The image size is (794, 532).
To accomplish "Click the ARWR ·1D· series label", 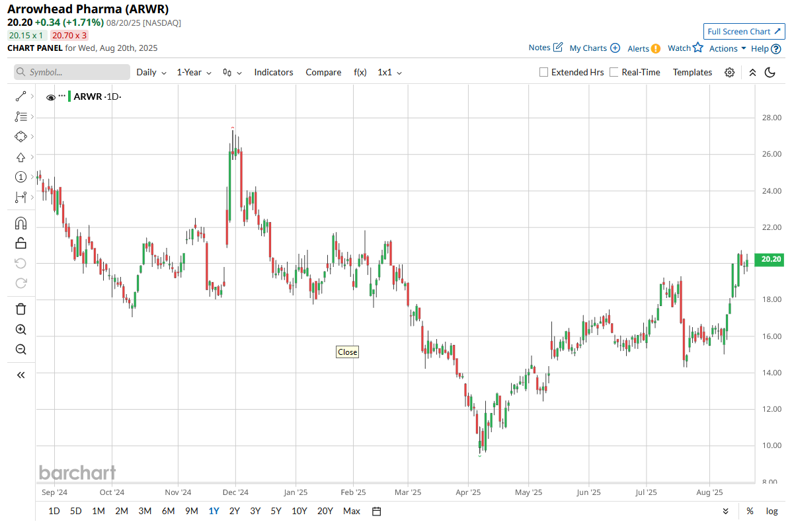I will pos(98,96).
